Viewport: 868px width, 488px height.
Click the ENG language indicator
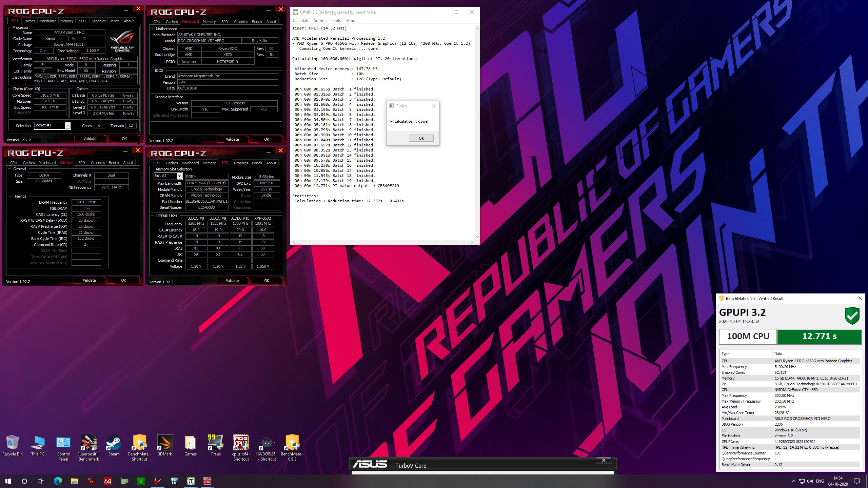(820, 481)
